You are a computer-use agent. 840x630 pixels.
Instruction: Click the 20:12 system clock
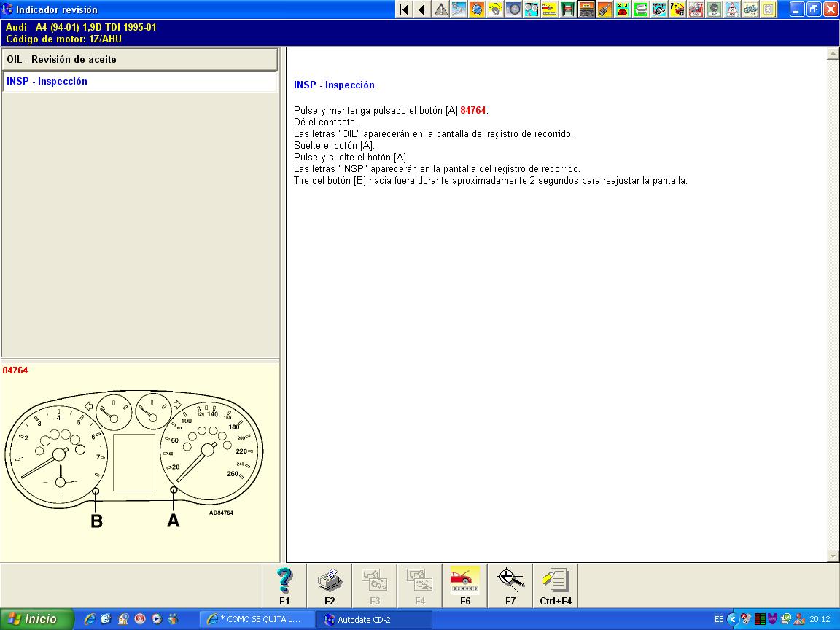(820, 619)
